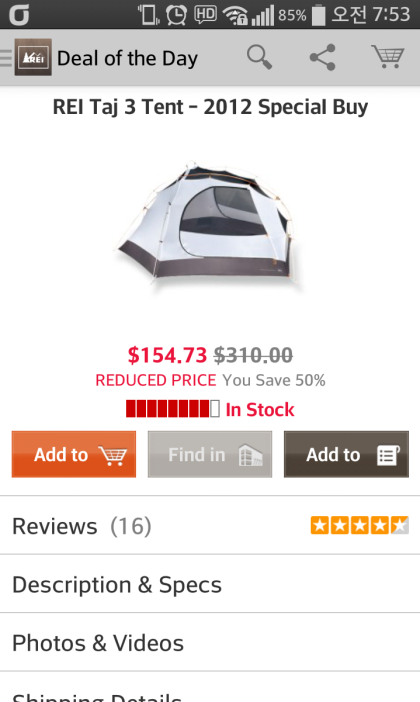Click the alarm clock status icon
The width and height of the screenshot is (420, 702).
tap(176, 15)
